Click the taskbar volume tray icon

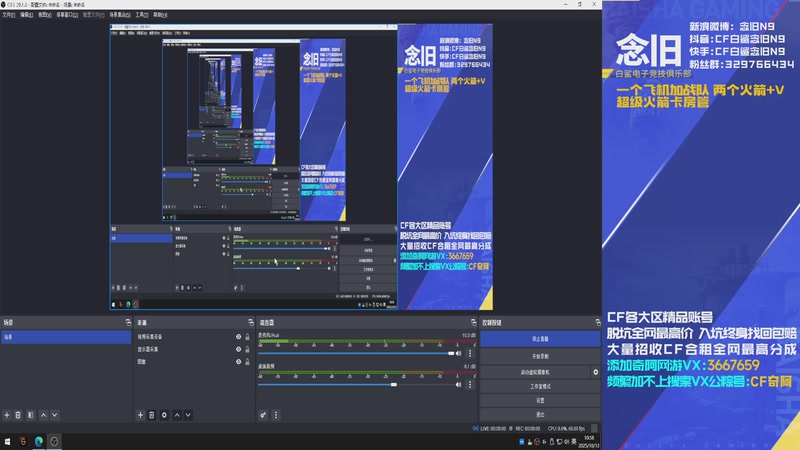click(566, 442)
